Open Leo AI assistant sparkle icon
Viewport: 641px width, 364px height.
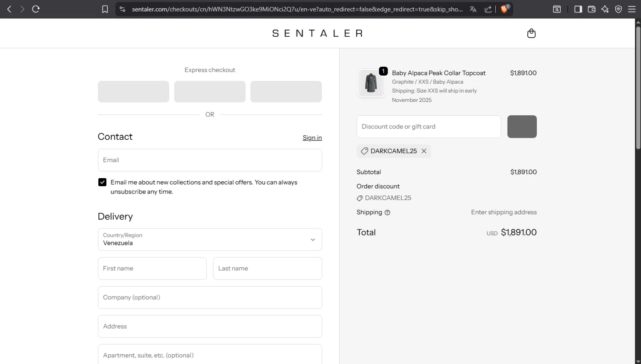605,9
